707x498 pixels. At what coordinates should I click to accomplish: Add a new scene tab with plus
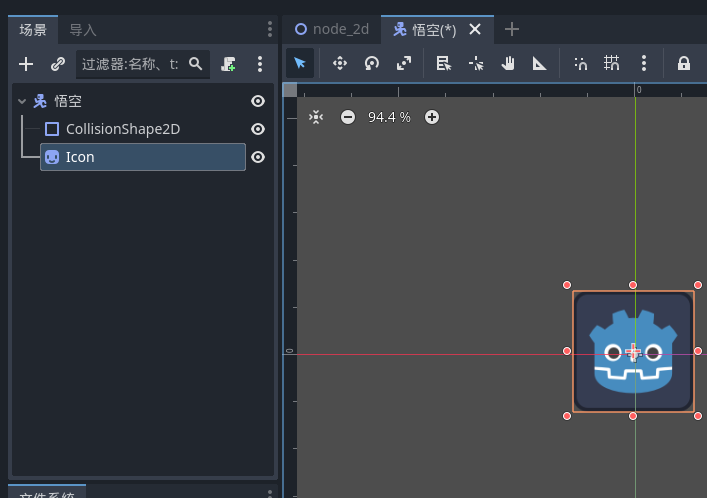[x=512, y=29]
